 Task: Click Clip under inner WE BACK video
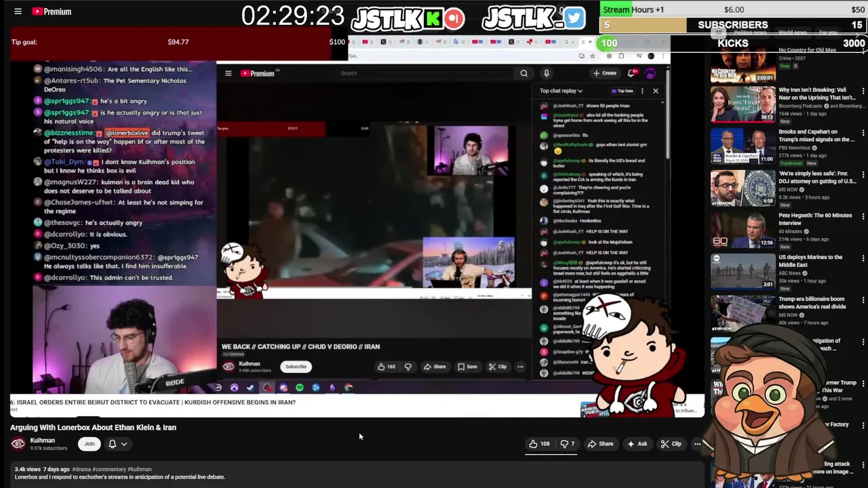(498, 367)
